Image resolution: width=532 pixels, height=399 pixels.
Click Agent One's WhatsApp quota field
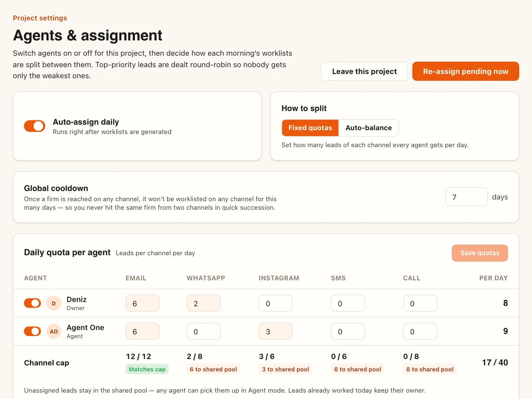coord(204,331)
